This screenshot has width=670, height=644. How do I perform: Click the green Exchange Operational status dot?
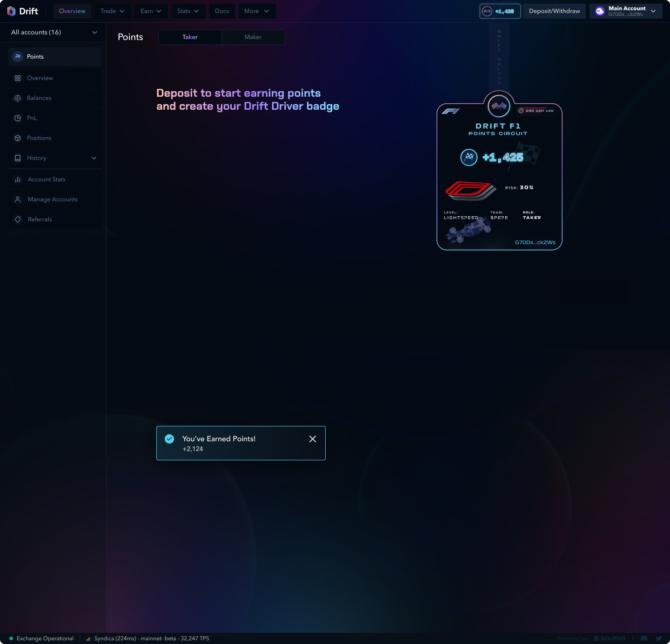tap(11, 638)
